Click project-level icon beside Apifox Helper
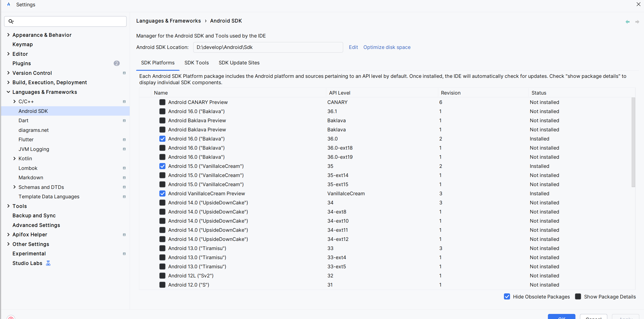The image size is (644, 319). 124,235
